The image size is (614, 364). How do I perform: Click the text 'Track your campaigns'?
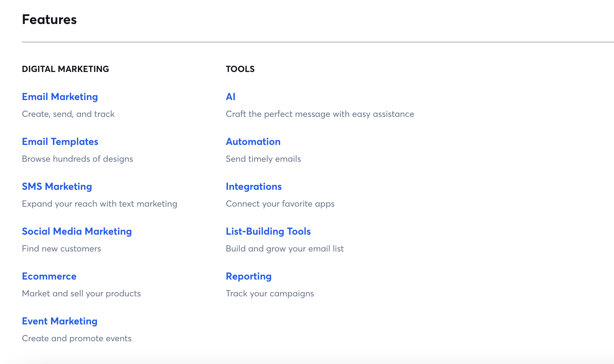click(x=270, y=293)
